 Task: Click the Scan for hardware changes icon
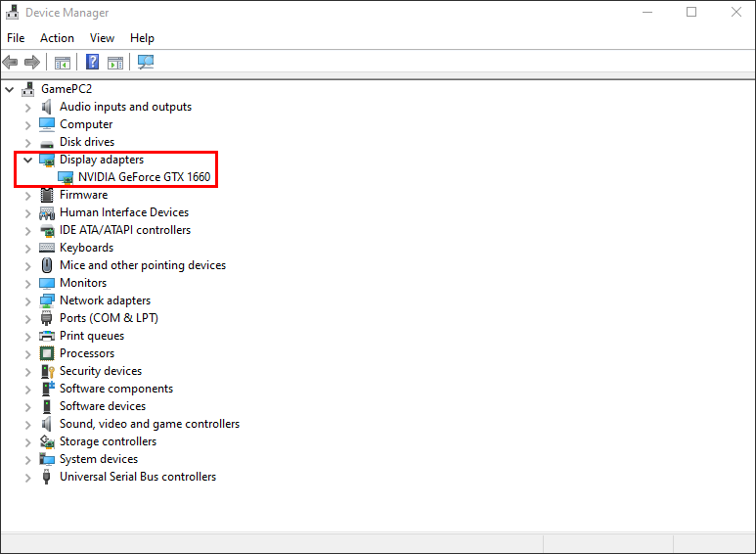pyautogui.click(x=145, y=62)
